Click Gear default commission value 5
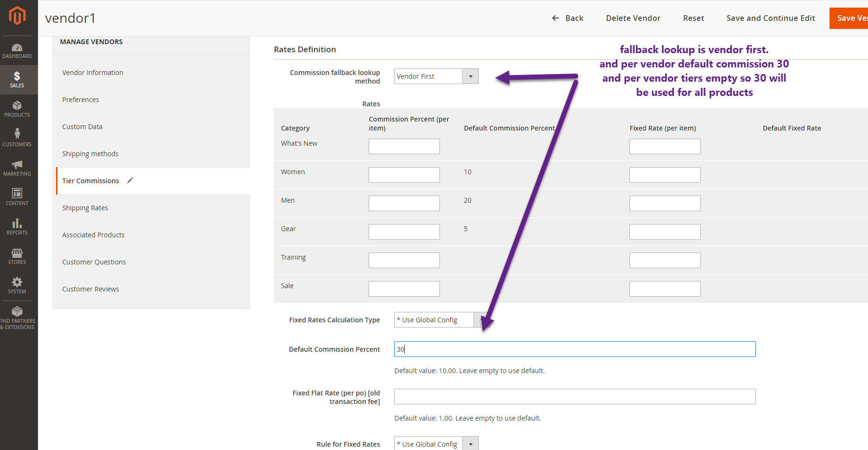This screenshot has height=450, width=868. (x=466, y=229)
